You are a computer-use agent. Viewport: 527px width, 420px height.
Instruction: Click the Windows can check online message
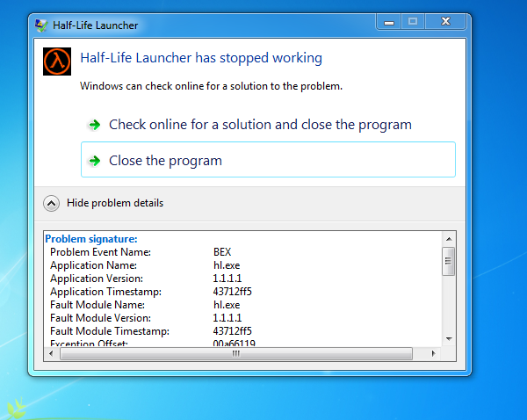[x=211, y=86]
